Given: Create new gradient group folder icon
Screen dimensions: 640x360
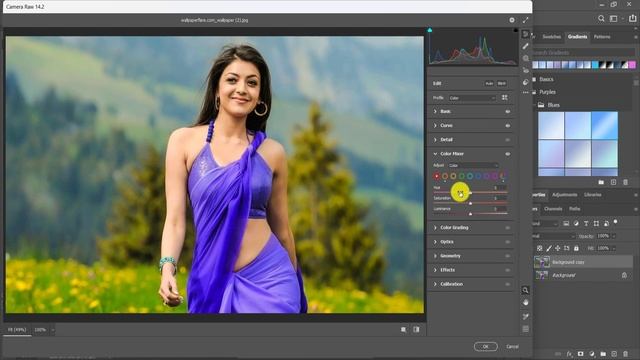Looking at the screenshot, I should click(601, 182).
